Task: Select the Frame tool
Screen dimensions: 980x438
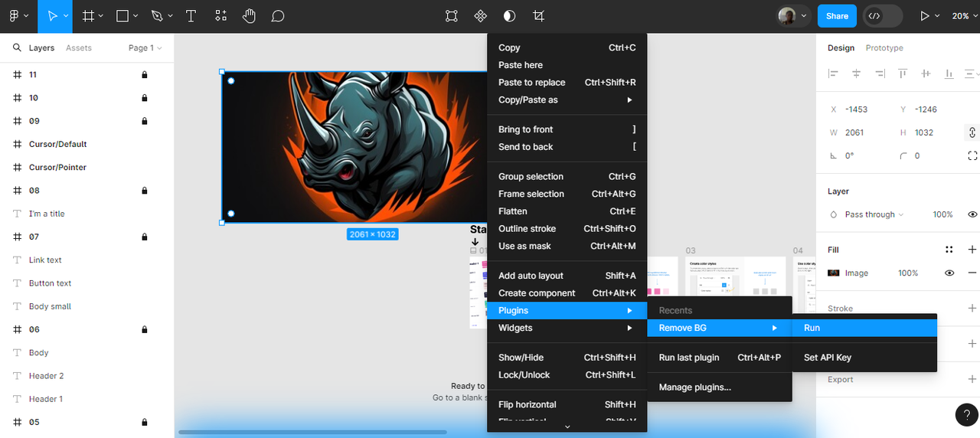Action: (x=89, y=16)
